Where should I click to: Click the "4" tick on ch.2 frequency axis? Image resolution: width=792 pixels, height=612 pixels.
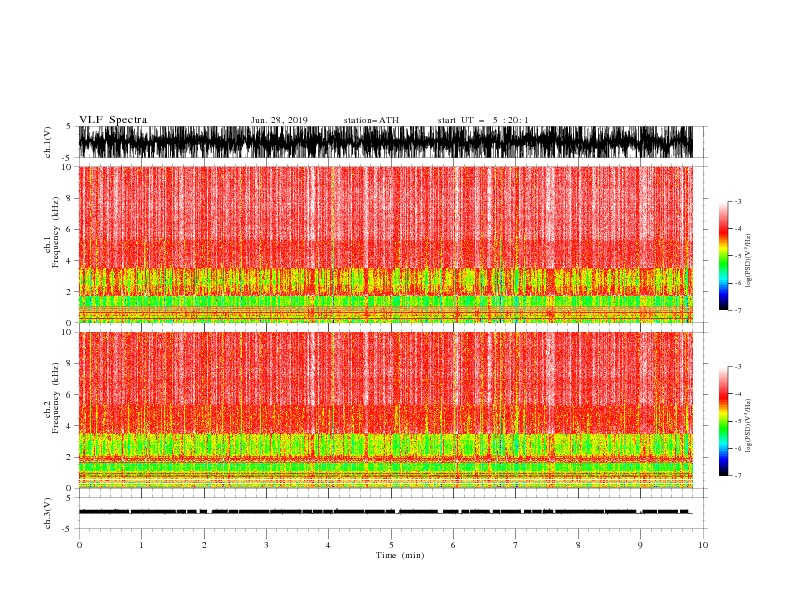tap(70, 426)
